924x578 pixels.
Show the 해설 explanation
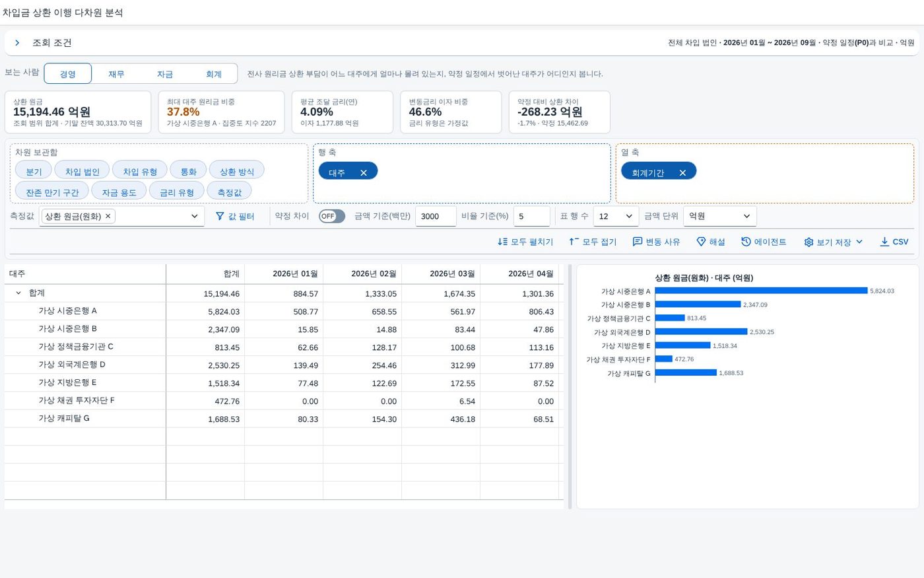[711, 242]
